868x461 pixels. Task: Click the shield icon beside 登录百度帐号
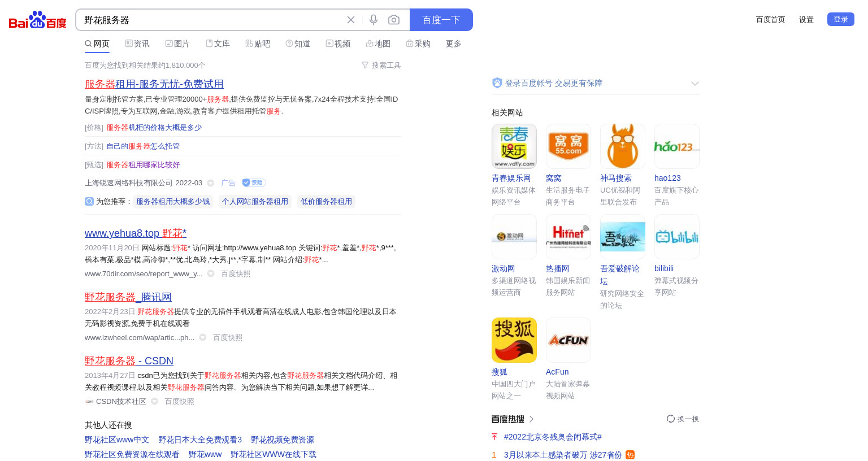pyautogui.click(x=497, y=83)
